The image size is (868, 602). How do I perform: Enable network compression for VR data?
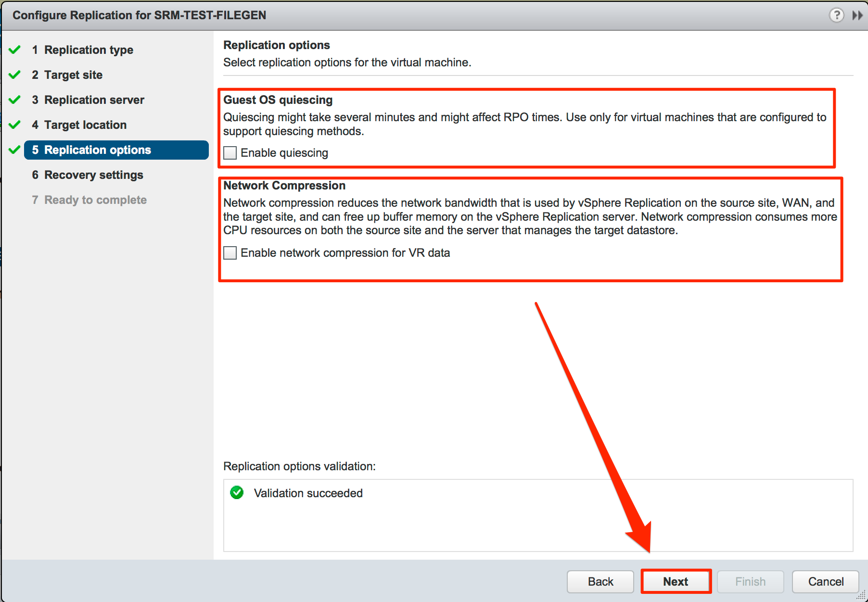[230, 252]
